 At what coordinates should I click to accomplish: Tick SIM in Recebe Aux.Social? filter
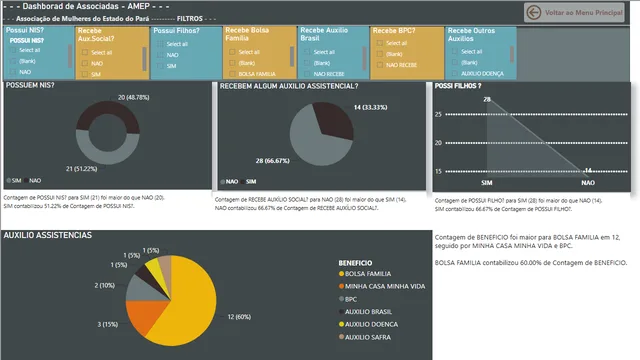85,74
